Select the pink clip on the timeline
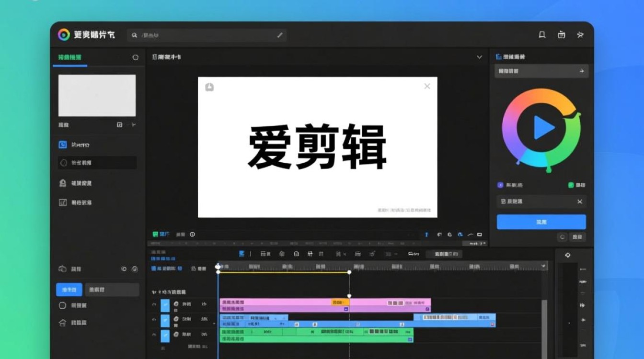Screen dimensions: 644x359 click(325, 305)
